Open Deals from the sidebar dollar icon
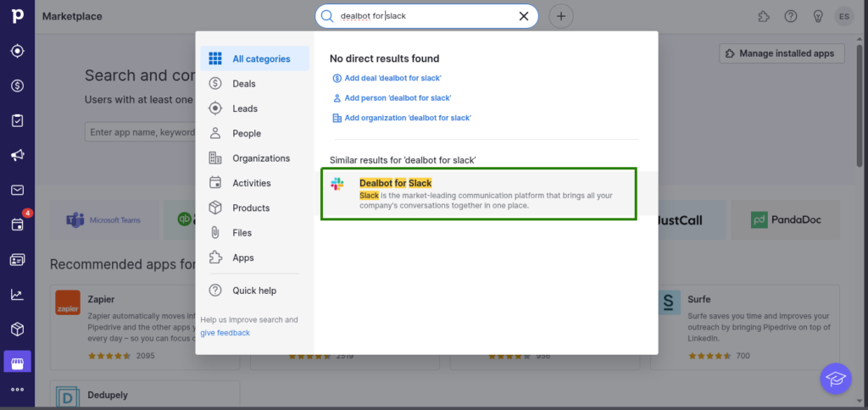The height and width of the screenshot is (410, 868). point(17,86)
